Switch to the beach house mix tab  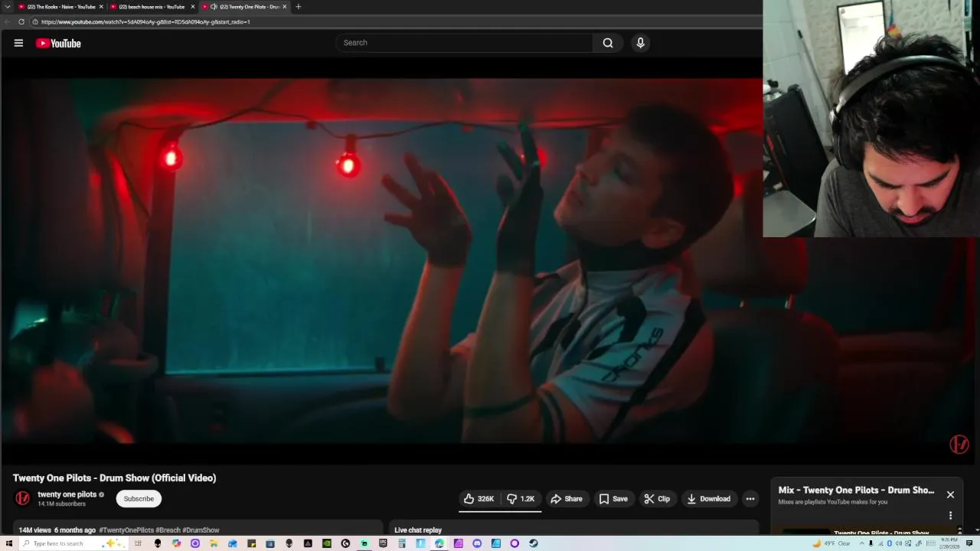coord(150,7)
